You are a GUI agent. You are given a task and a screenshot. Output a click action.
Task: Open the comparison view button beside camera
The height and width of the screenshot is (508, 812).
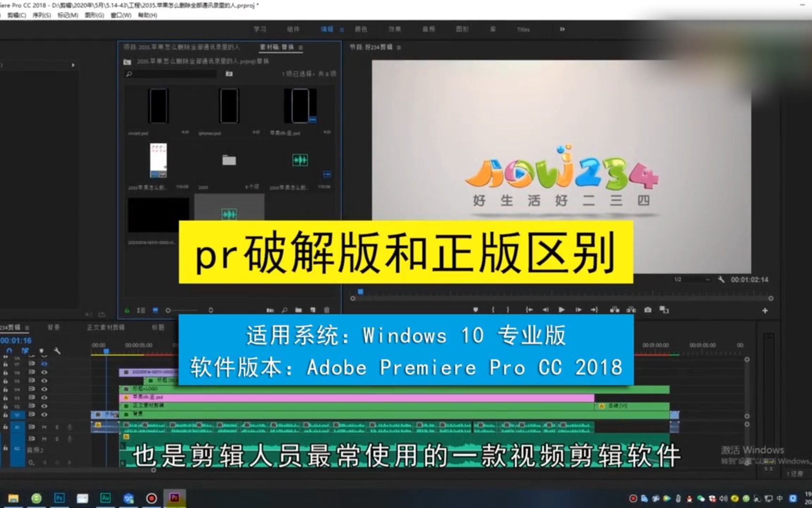(x=664, y=310)
